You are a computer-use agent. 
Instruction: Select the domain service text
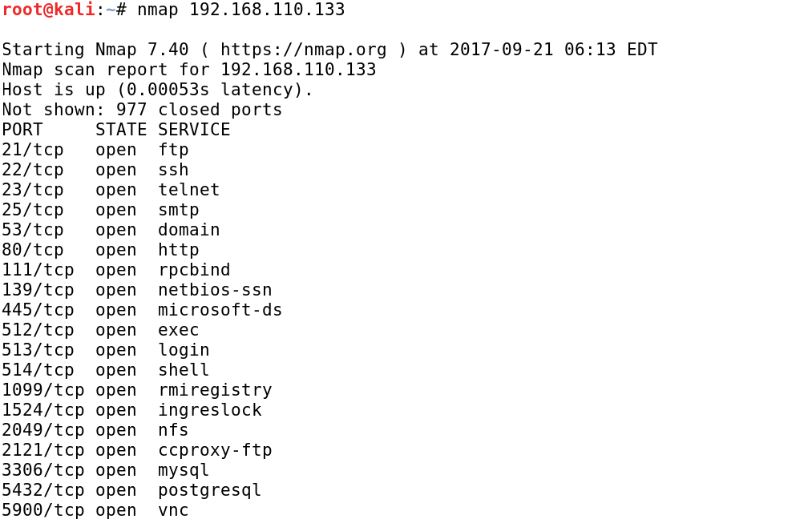188,230
